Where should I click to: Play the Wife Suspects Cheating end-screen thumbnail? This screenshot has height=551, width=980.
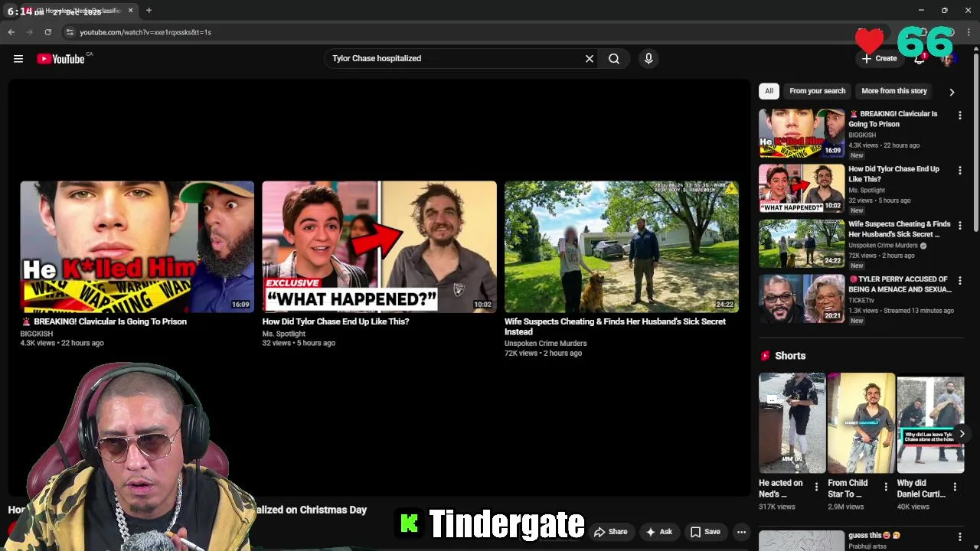click(x=622, y=246)
